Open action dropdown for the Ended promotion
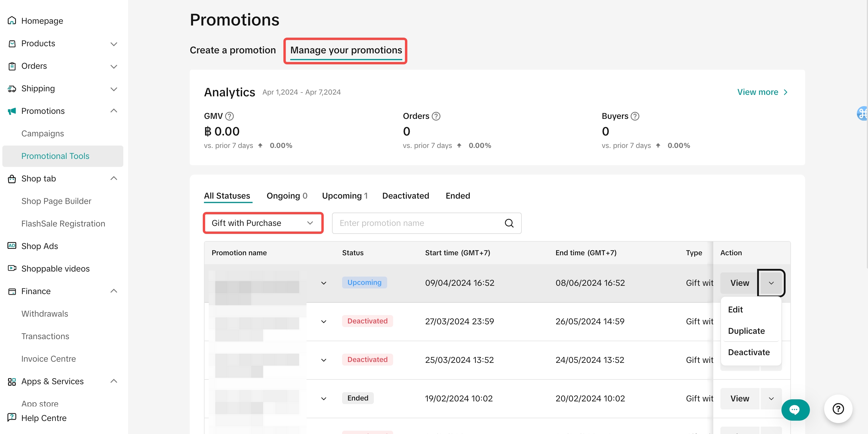Viewport: 868px width, 434px height. tap(771, 399)
